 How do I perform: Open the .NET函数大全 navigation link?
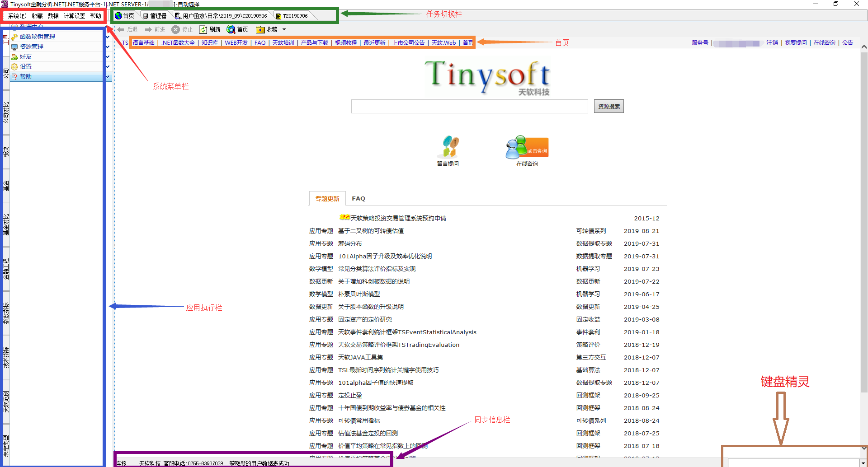tap(178, 43)
